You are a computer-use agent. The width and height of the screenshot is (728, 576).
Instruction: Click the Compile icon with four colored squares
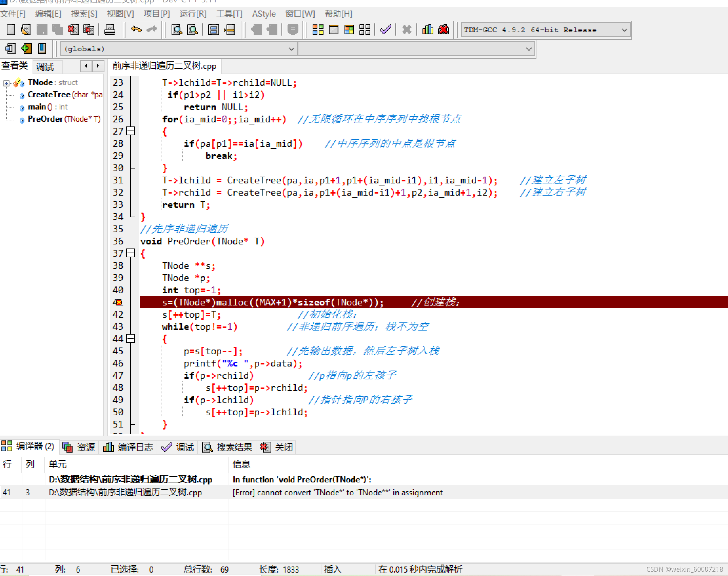(318, 30)
